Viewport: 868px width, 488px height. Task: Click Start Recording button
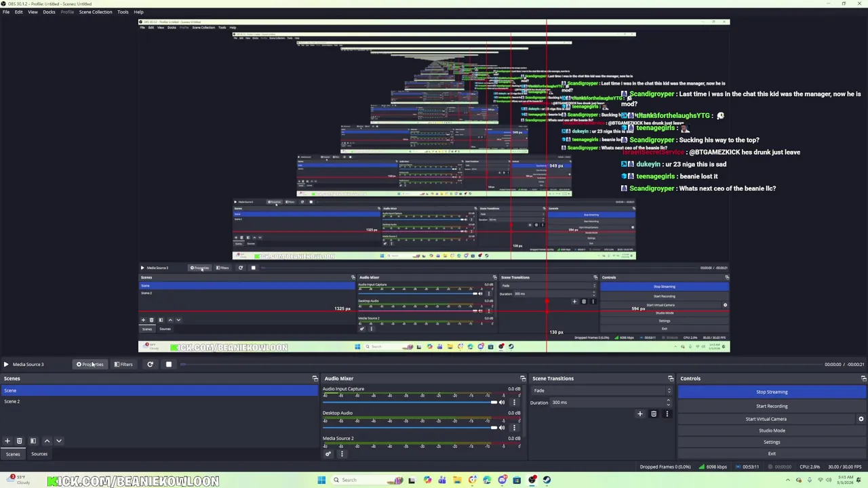click(x=772, y=406)
